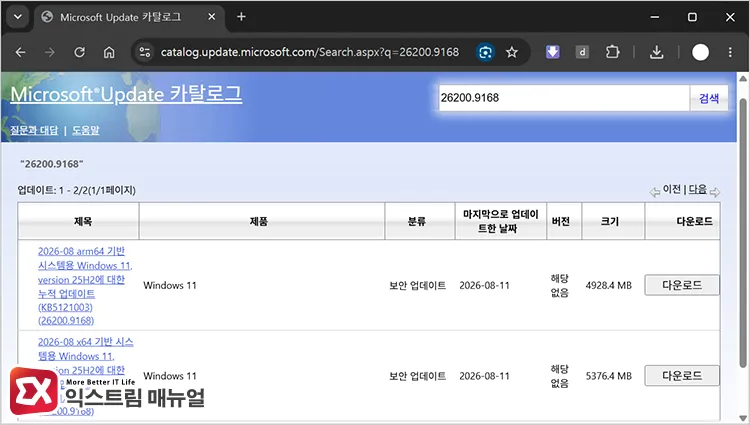The height and width of the screenshot is (425, 750).
Task: Open the 도움말 link
Action: [x=86, y=130]
